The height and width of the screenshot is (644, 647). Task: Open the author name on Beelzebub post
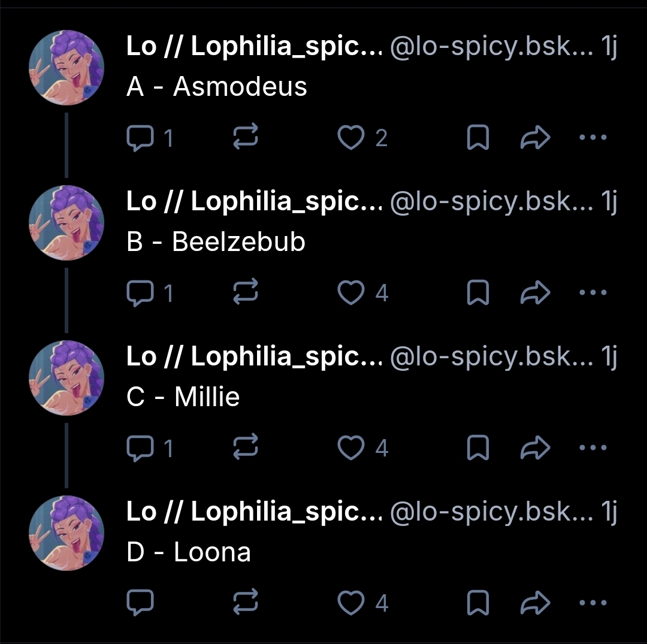click(x=254, y=202)
